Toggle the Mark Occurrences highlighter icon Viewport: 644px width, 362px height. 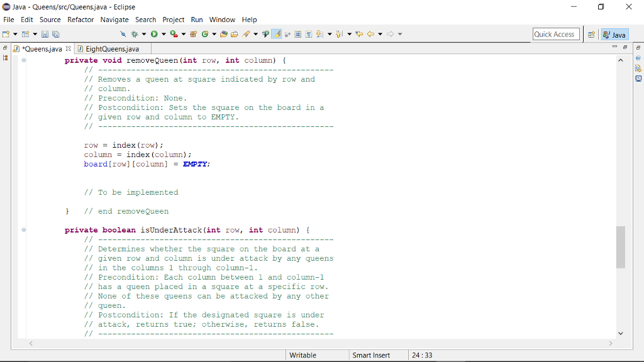pos(277,34)
